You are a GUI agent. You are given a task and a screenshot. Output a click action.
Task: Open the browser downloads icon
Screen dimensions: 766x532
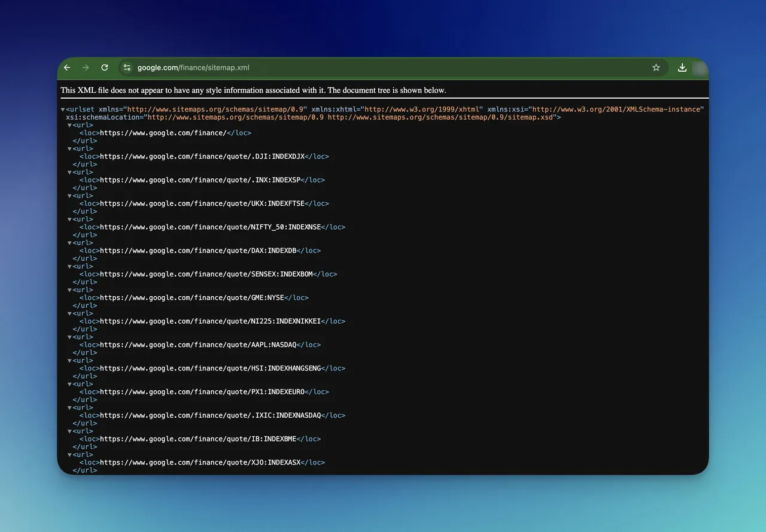(682, 68)
